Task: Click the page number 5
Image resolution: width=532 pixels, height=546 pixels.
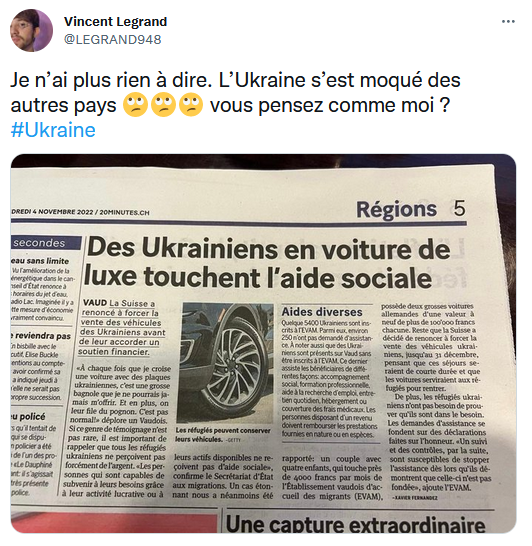Action: click(459, 208)
